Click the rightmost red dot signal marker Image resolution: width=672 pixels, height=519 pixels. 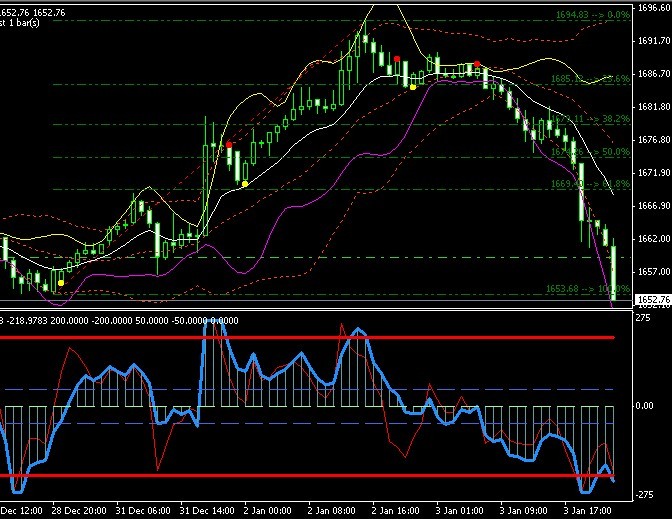(478, 64)
